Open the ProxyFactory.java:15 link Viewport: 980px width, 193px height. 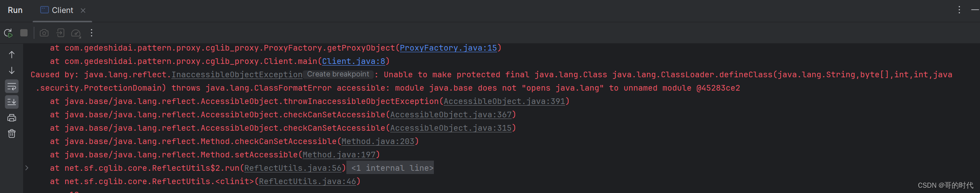448,48
